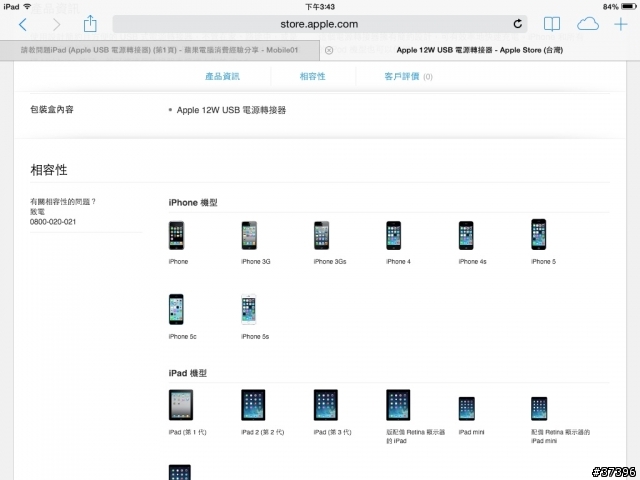Click the phone number 0800-020-021

[53, 222]
